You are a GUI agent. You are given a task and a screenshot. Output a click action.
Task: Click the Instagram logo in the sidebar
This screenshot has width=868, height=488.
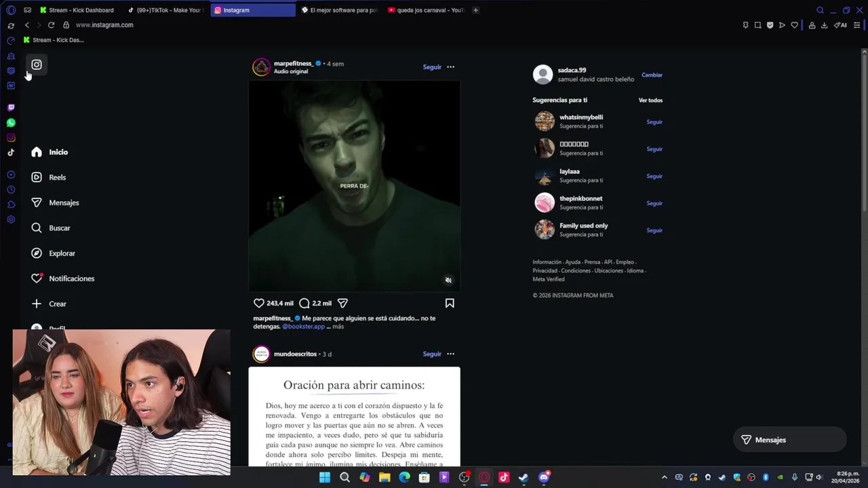(37, 65)
